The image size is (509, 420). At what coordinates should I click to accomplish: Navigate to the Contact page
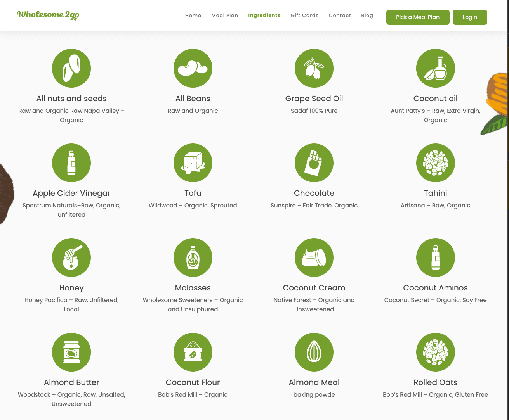point(340,16)
